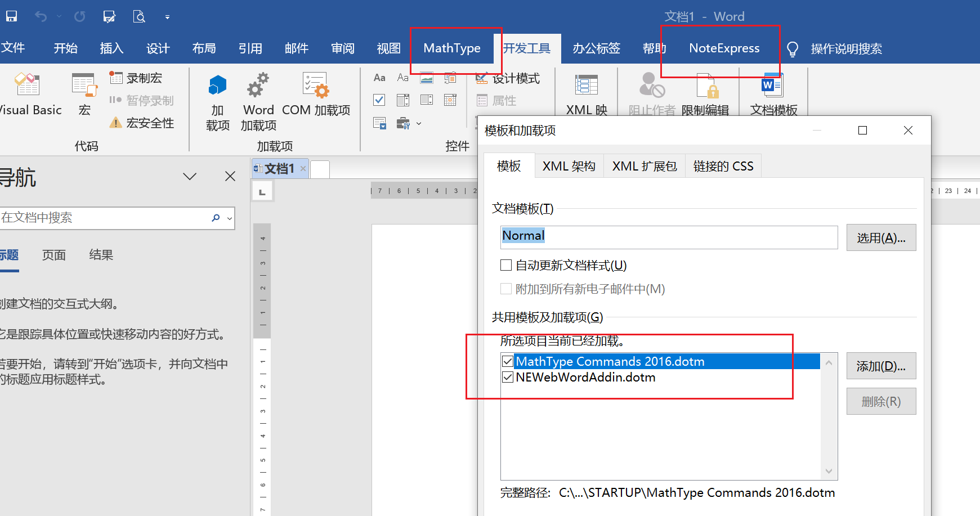This screenshot has width=980, height=516.
Task: Switch to the 视图 ribbon tab
Action: 388,48
